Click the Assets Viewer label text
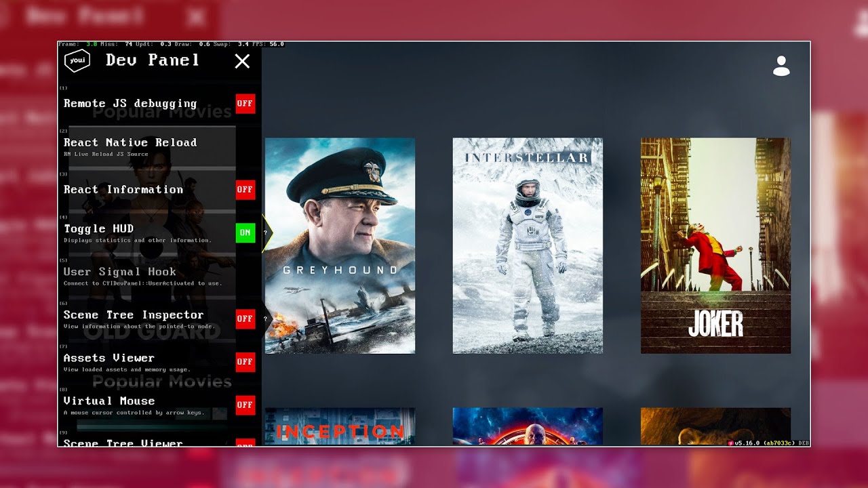This screenshot has height=488, width=868. (109, 358)
